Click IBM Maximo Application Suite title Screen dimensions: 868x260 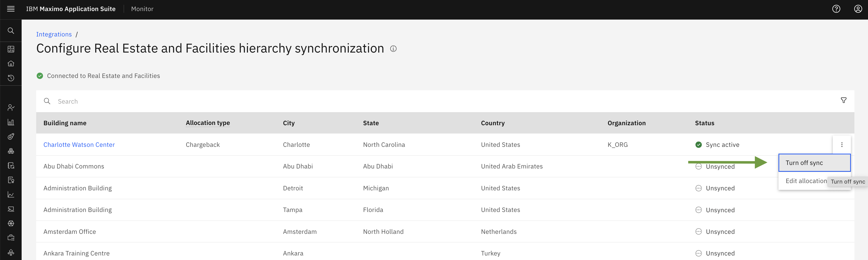point(71,9)
